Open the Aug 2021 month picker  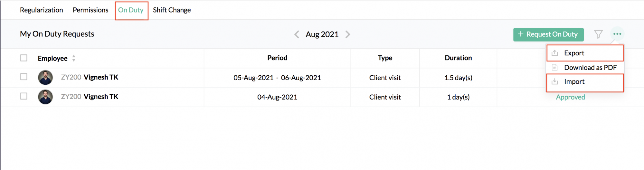pos(322,34)
